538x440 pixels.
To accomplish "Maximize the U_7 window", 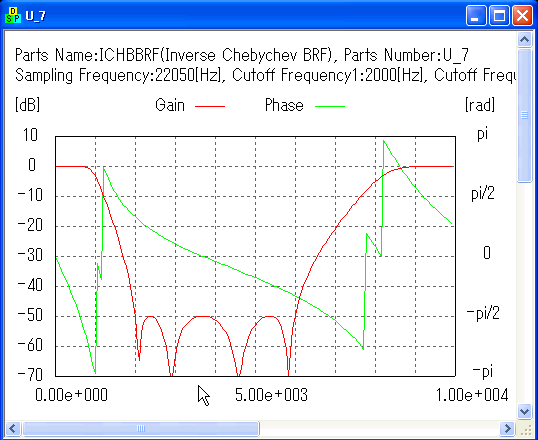I will (x=499, y=15).
